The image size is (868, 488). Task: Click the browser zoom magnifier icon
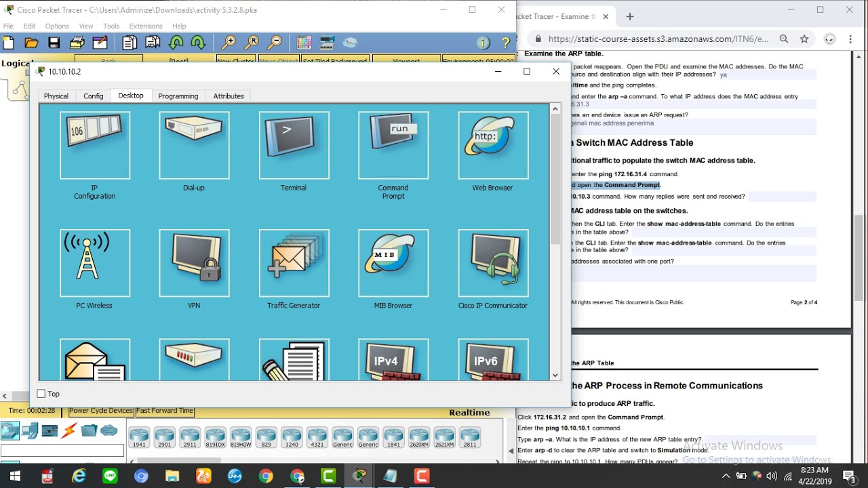(784, 39)
